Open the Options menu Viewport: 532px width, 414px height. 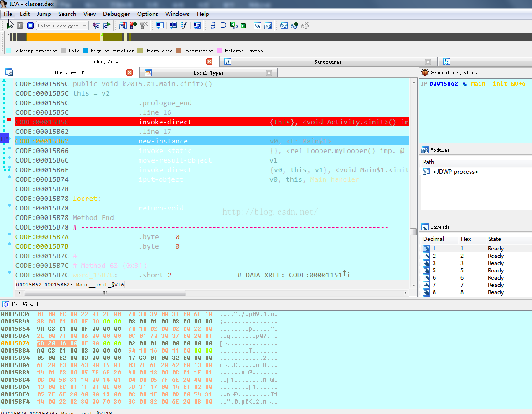point(148,14)
